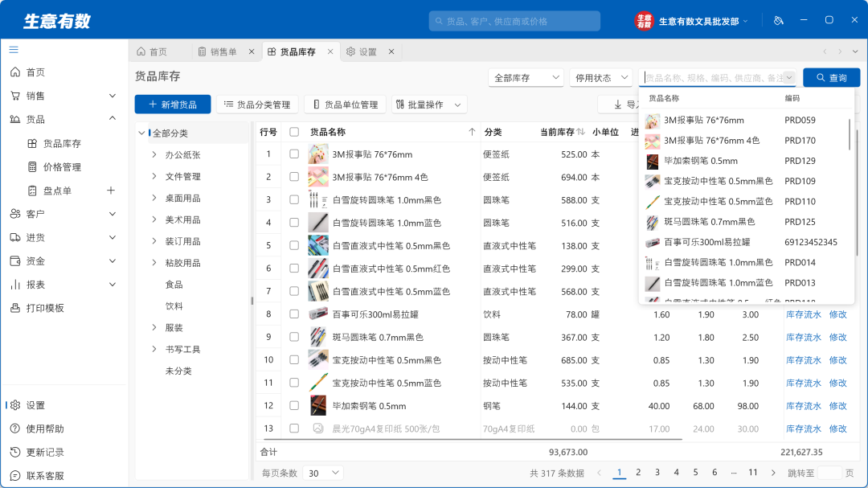Select checkbox for 斑马圆珠笔 0.7mm黑色 row
This screenshot has height=488, width=868.
tap(294, 337)
